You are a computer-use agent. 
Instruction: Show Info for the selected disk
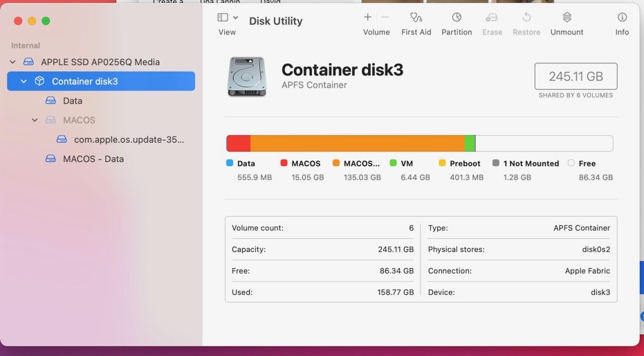(623, 17)
